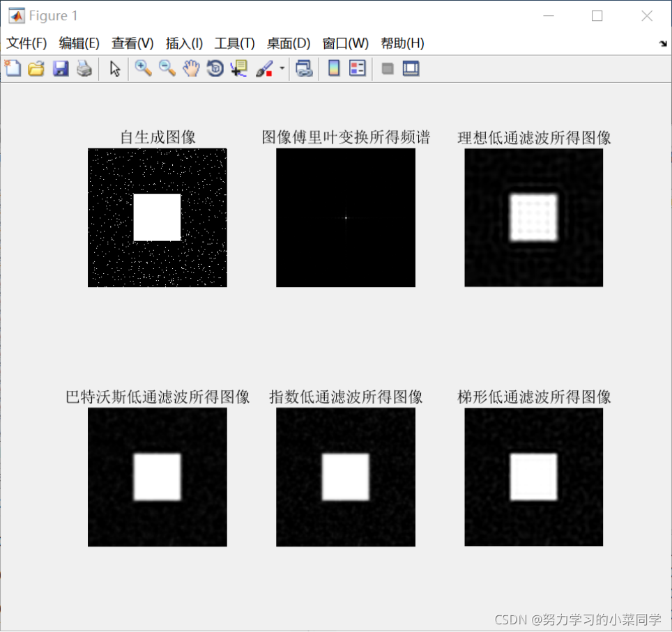This screenshot has height=632, width=672.
Task: Save the figure using the disk icon
Action: (x=61, y=68)
